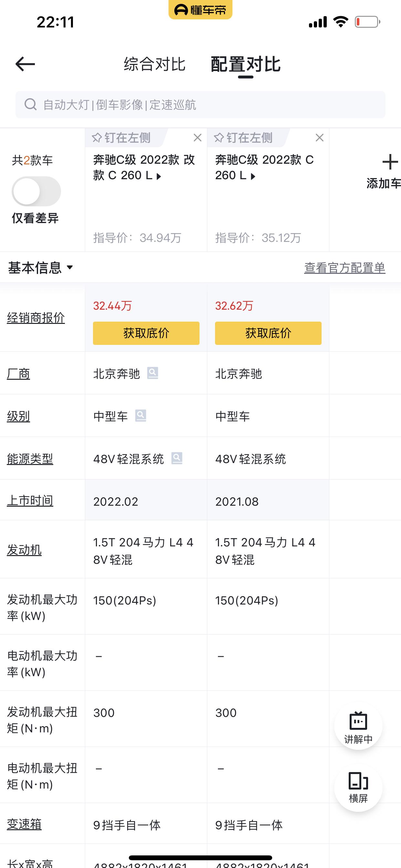Tap the 电动机最大扭矩(N·m) row label

pyautogui.click(x=42, y=776)
